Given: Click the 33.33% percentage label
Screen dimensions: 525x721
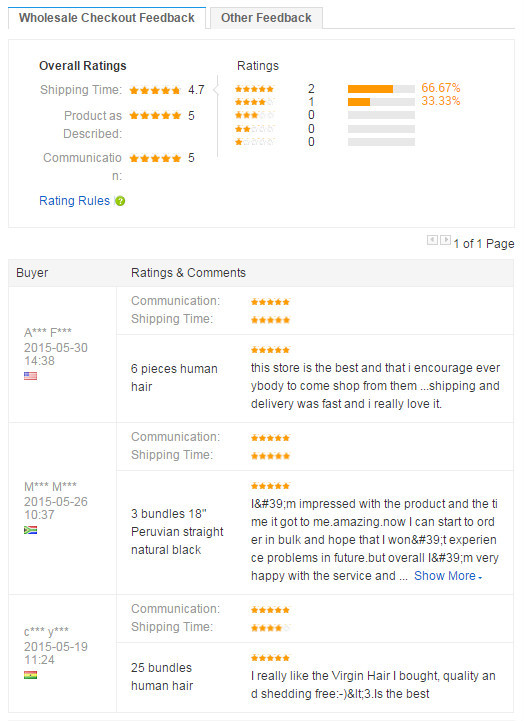Looking at the screenshot, I should (x=440, y=101).
